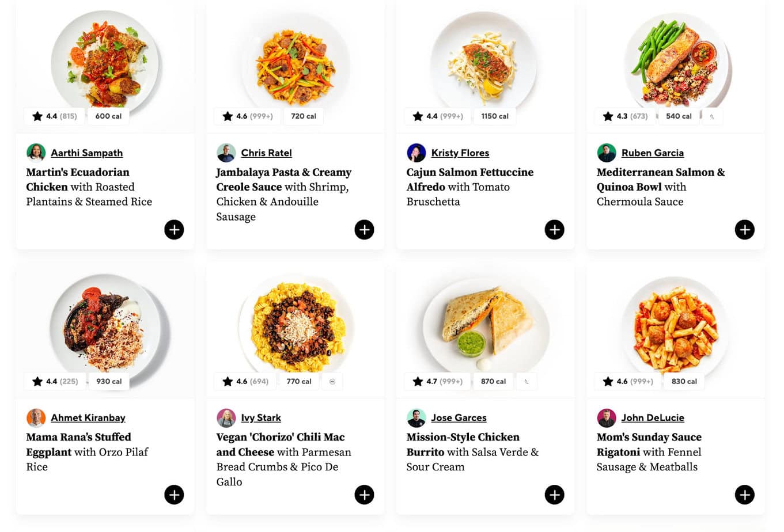Add Mama Rana's Stuffed Eggplant via plus icon
784x532 pixels.
tap(174, 495)
